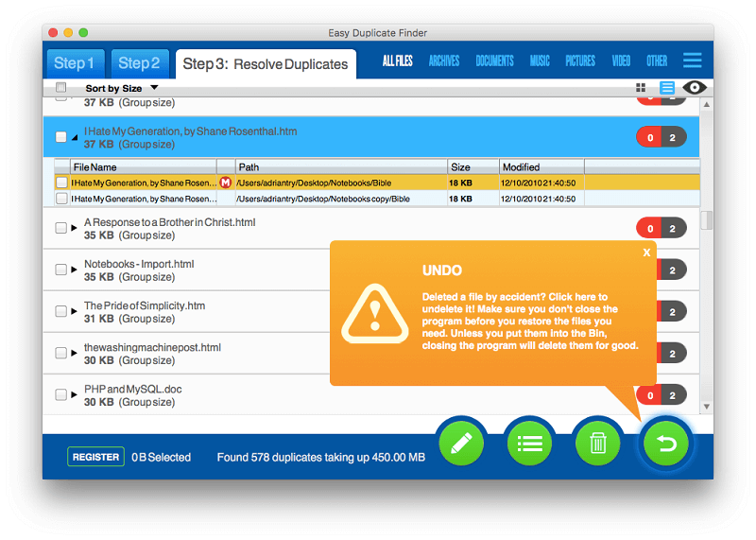The image size is (756, 540).
Task: Click the UNDO popup message text
Action: click(x=530, y=321)
